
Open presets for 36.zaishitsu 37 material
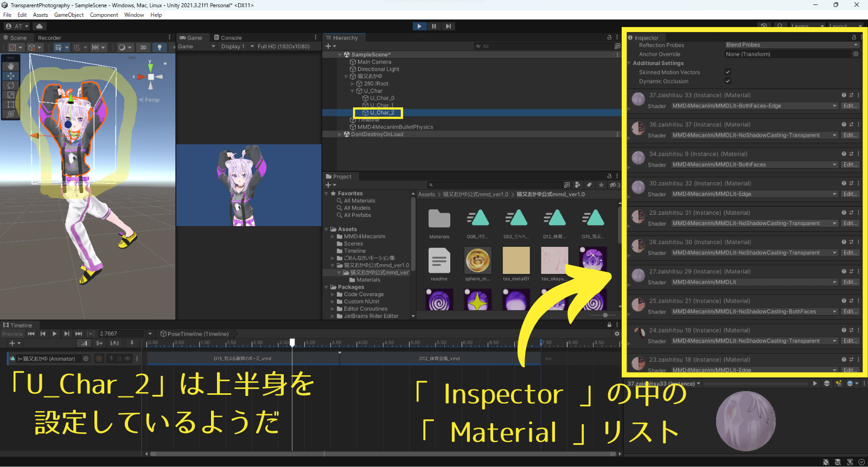click(851, 124)
